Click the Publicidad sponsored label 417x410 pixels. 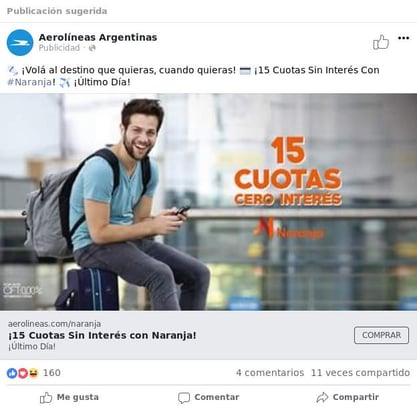pos(59,48)
